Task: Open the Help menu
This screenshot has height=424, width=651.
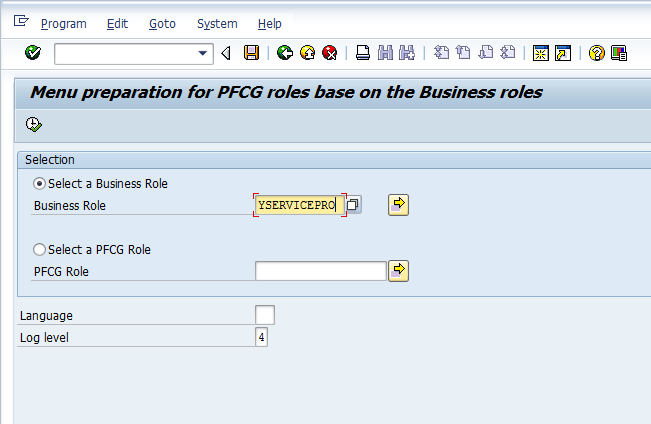Action: (269, 24)
